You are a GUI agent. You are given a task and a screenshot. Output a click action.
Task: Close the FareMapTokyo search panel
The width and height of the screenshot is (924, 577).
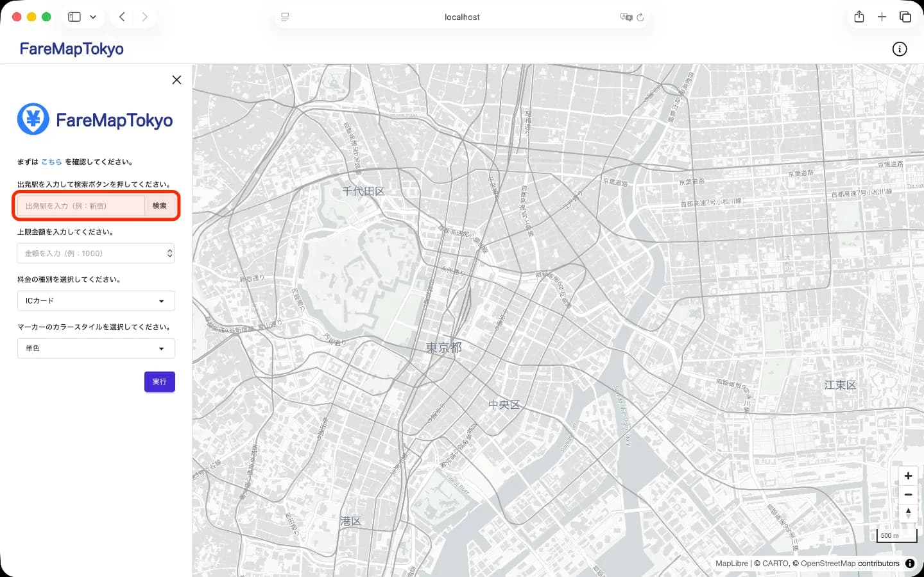click(176, 80)
